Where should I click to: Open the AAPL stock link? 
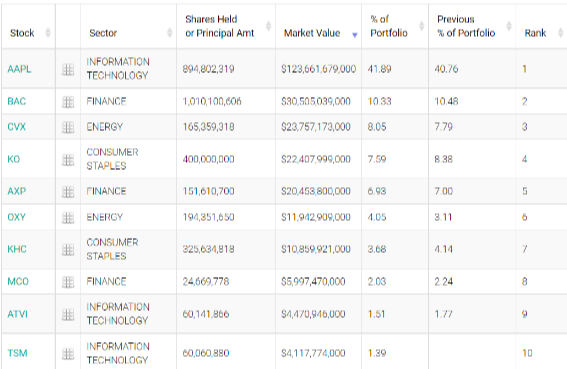[x=19, y=69]
